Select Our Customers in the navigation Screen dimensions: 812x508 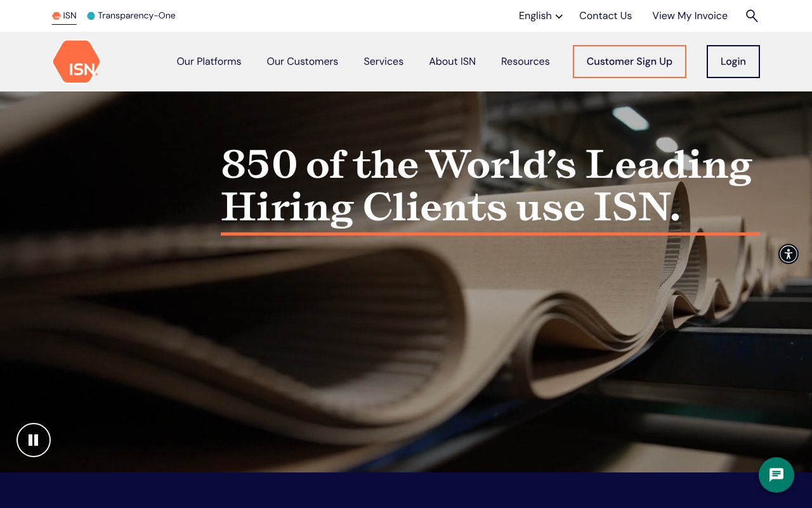click(303, 62)
